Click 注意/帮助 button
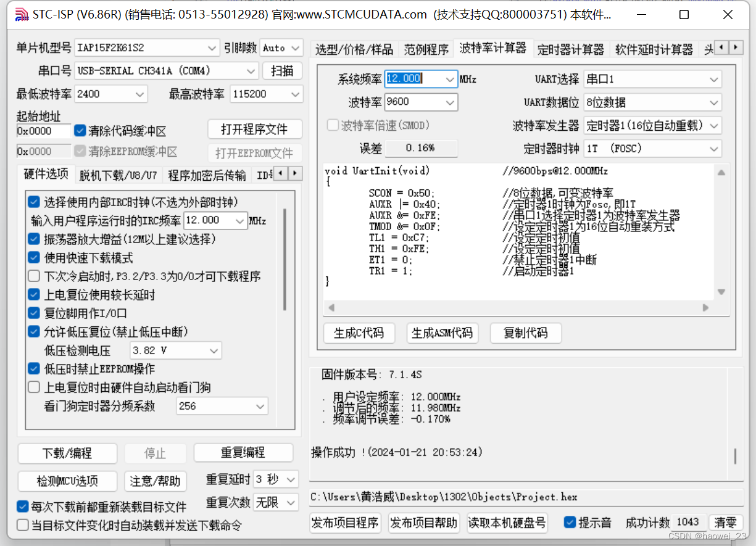Image resolution: width=756 pixels, height=546 pixels. click(155, 481)
